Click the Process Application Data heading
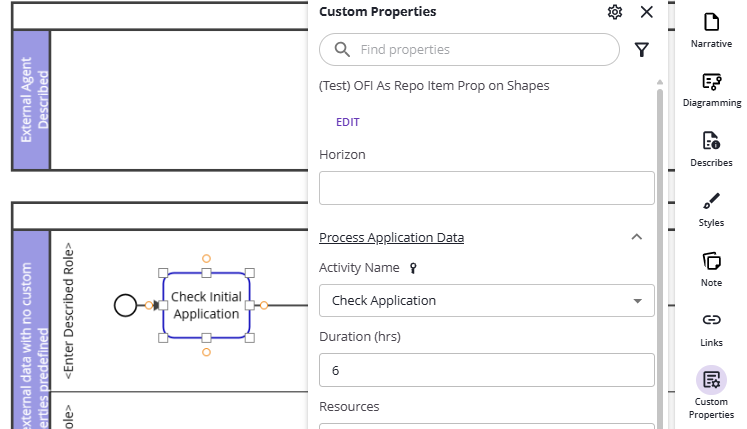Image resolution: width=747 pixels, height=429 pixels. [391, 237]
